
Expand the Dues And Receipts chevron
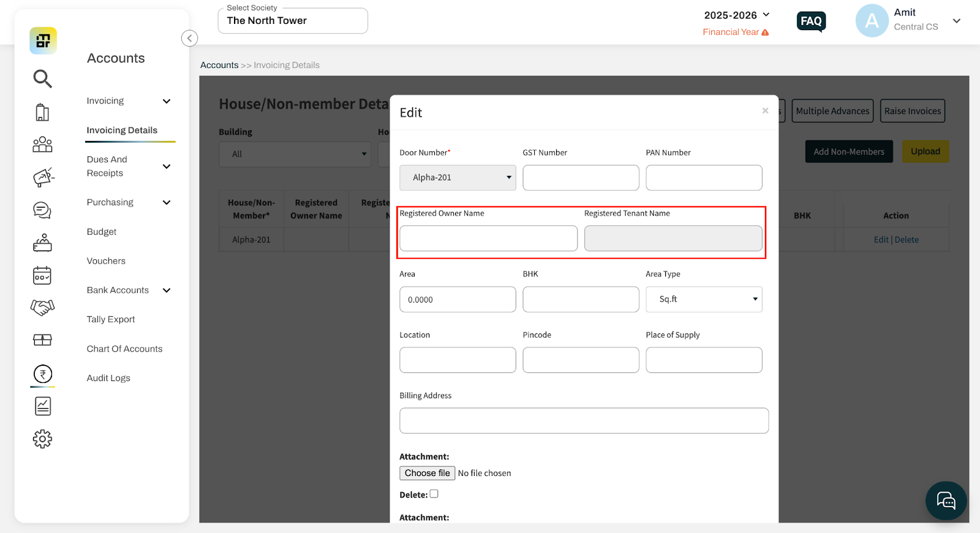pos(167,166)
